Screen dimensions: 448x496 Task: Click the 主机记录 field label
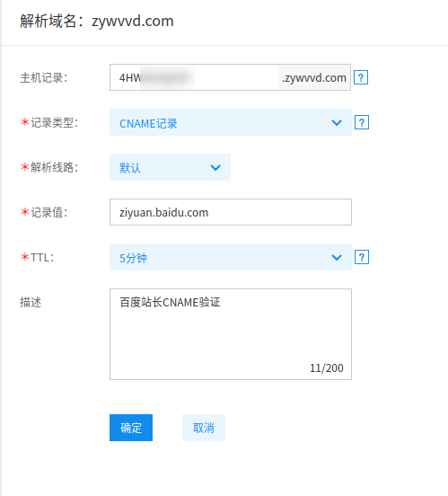tap(44, 78)
